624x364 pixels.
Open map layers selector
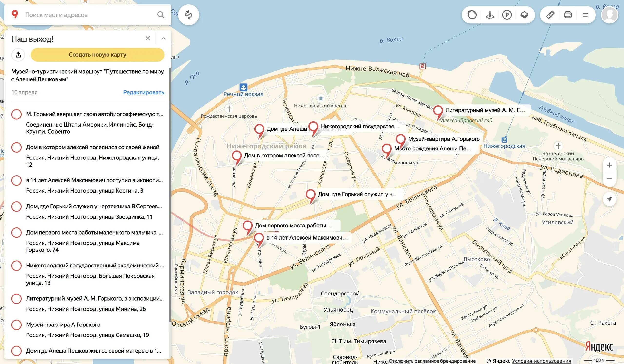point(525,15)
